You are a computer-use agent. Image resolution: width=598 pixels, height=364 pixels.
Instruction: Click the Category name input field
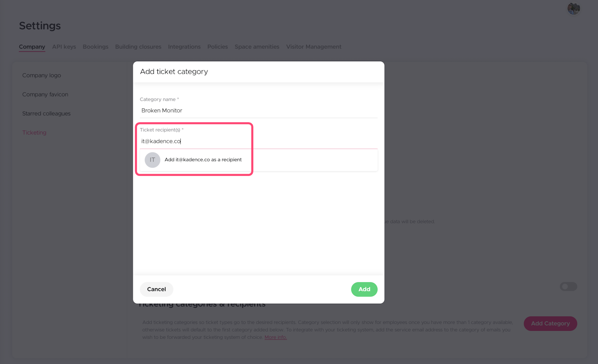point(258,111)
